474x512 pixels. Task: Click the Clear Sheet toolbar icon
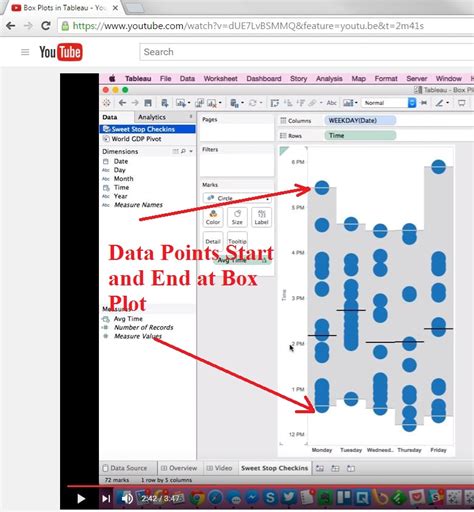[212, 103]
